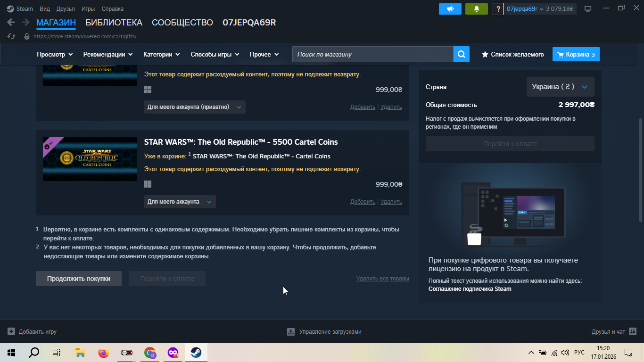
Task: Open the battery status tray icon
Action: [543, 353]
